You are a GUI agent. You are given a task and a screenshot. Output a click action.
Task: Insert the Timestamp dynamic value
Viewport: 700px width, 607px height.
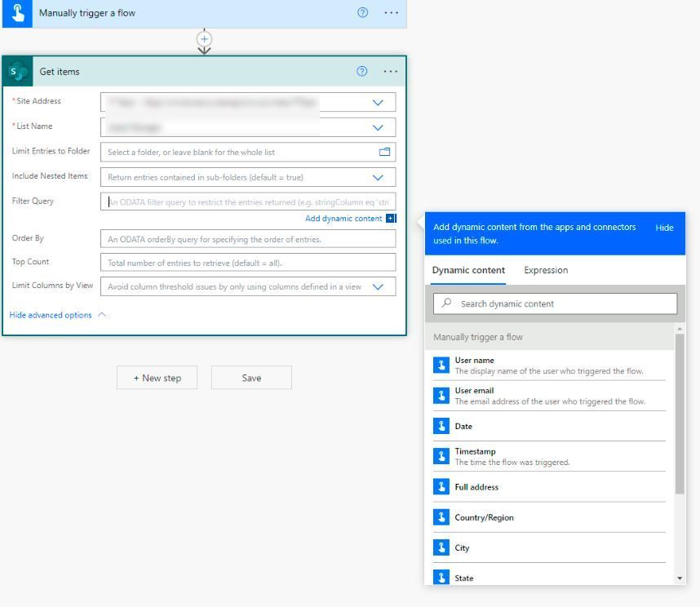549,456
